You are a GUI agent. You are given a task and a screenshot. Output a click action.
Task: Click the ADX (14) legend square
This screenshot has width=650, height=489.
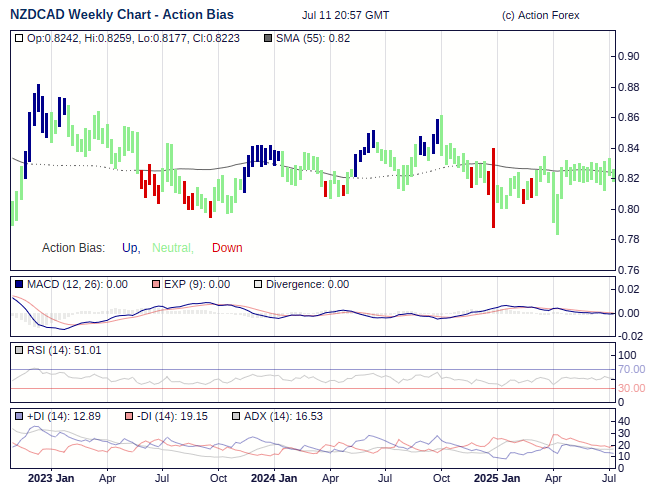(x=236, y=416)
